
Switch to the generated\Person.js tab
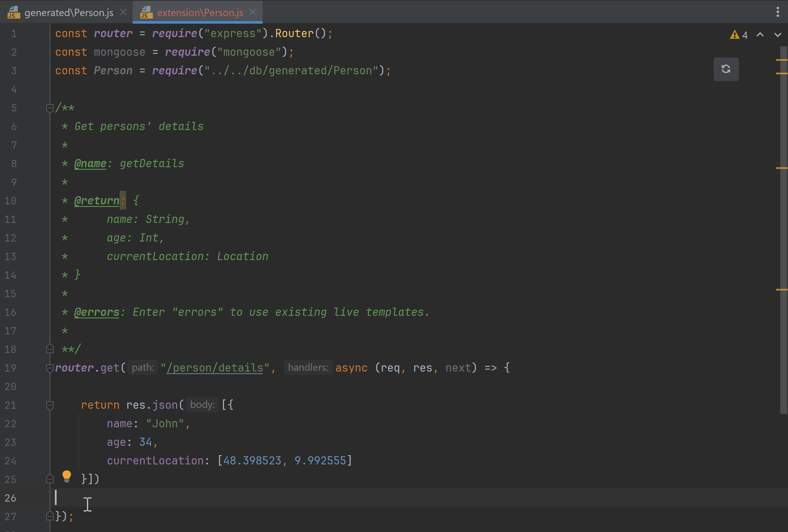click(x=69, y=13)
